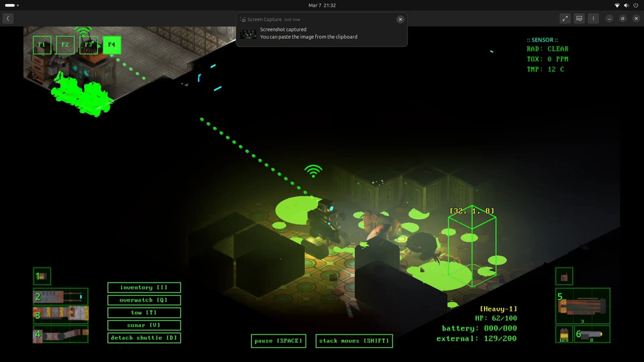Viewport: 644px width, 362px height.
Task: Open the three-dot window menu
Action: pos(593,18)
